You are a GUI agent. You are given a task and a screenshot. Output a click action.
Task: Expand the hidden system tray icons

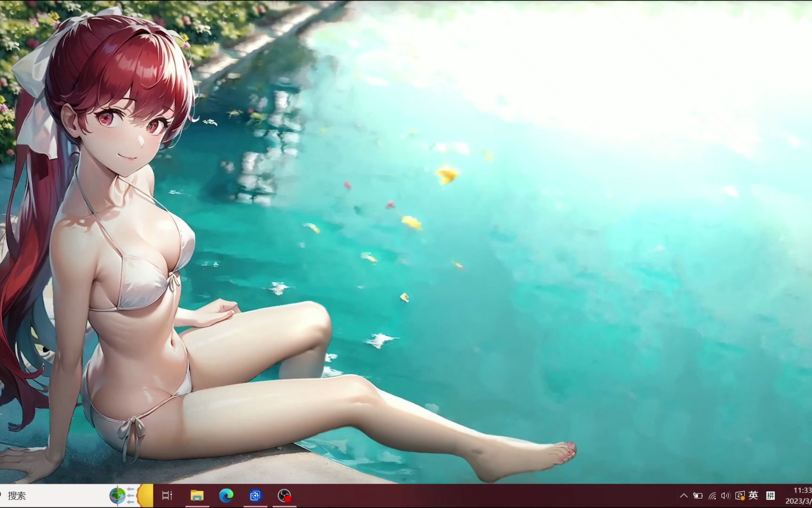pyautogui.click(x=684, y=496)
